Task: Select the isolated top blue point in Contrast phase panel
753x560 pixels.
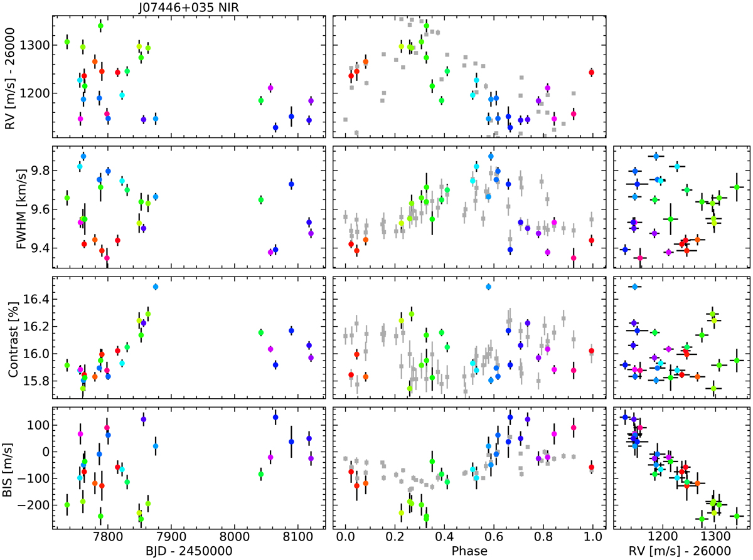Action: point(488,287)
